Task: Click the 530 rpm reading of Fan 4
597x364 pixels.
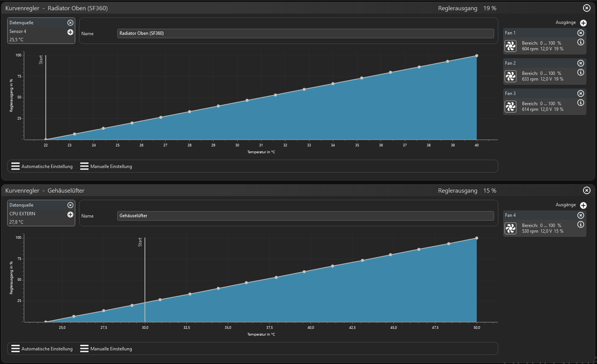Action: pyautogui.click(x=530, y=231)
